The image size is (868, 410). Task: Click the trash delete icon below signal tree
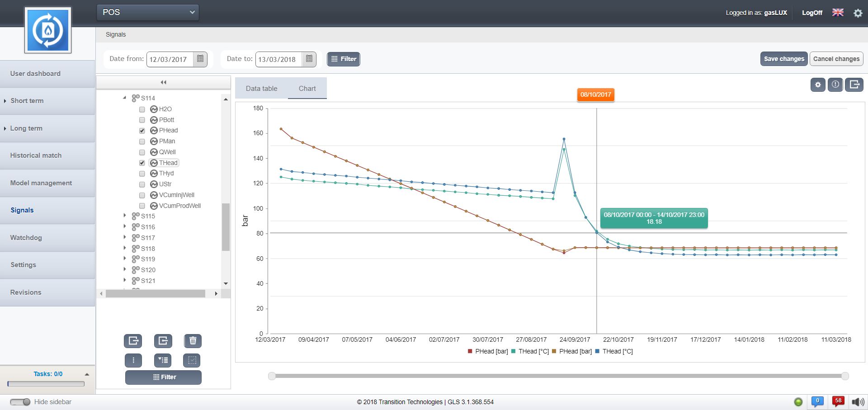(193, 341)
